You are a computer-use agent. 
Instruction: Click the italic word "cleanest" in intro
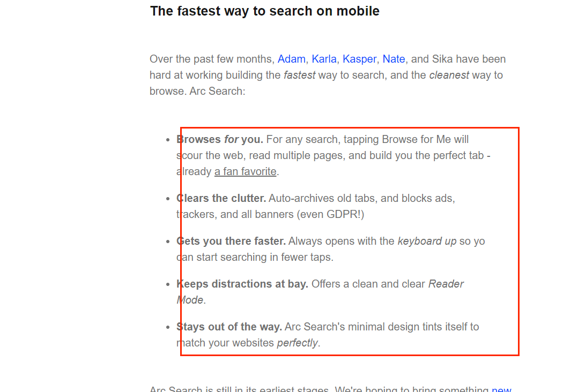pyautogui.click(x=449, y=75)
